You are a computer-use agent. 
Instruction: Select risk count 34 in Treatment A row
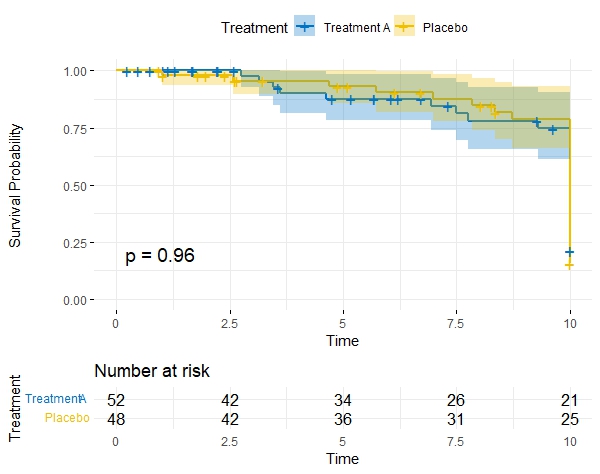[343, 400]
